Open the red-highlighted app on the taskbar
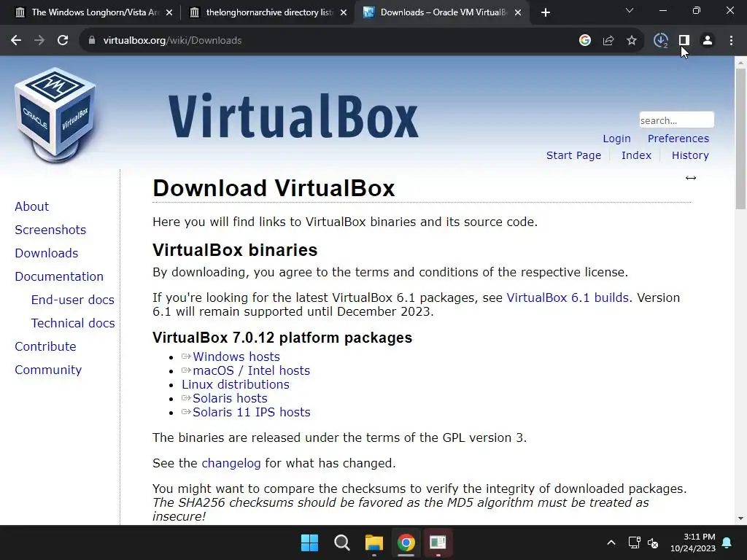This screenshot has width=747, height=560. [438, 542]
